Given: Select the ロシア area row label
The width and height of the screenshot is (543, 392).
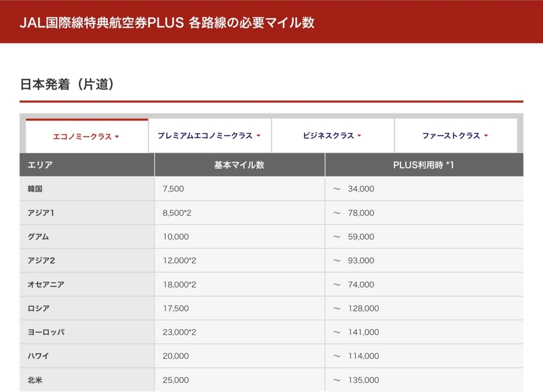Looking at the screenshot, I should click(x=38, y=308).
